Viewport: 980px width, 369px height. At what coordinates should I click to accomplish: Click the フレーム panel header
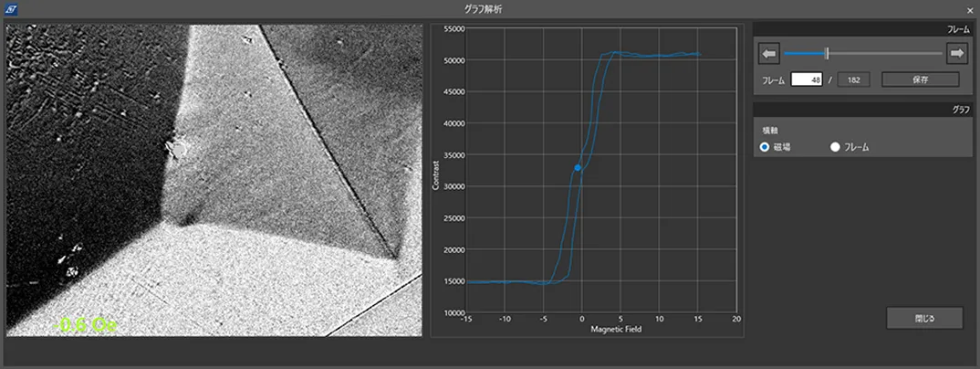(958, 30)
